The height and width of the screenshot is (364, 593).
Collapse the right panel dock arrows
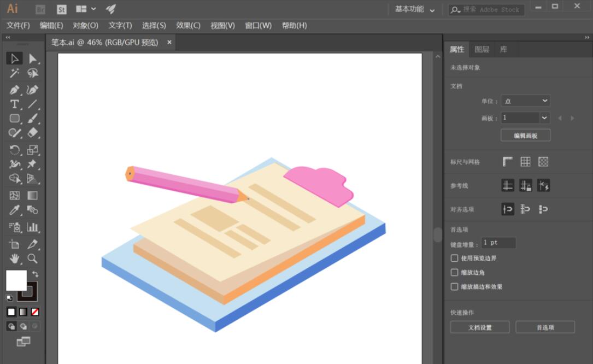[x=586, y=38]
